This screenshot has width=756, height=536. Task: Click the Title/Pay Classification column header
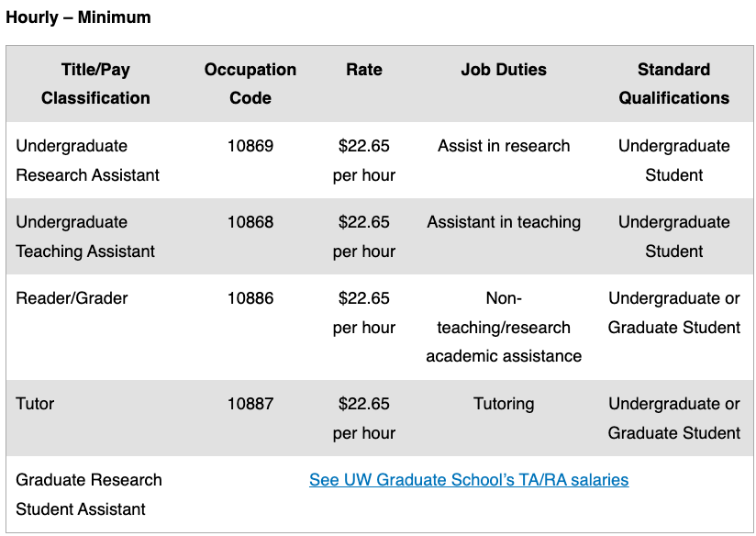pos(95,84)
